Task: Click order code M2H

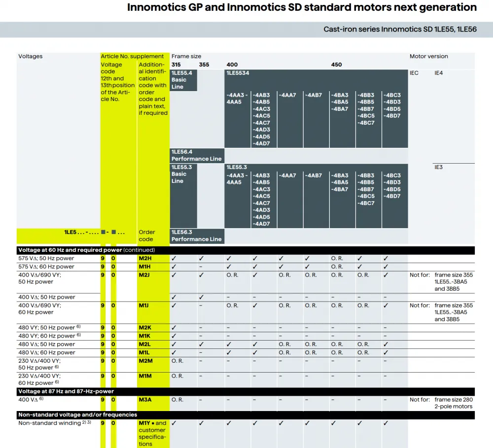Action: 145,258
